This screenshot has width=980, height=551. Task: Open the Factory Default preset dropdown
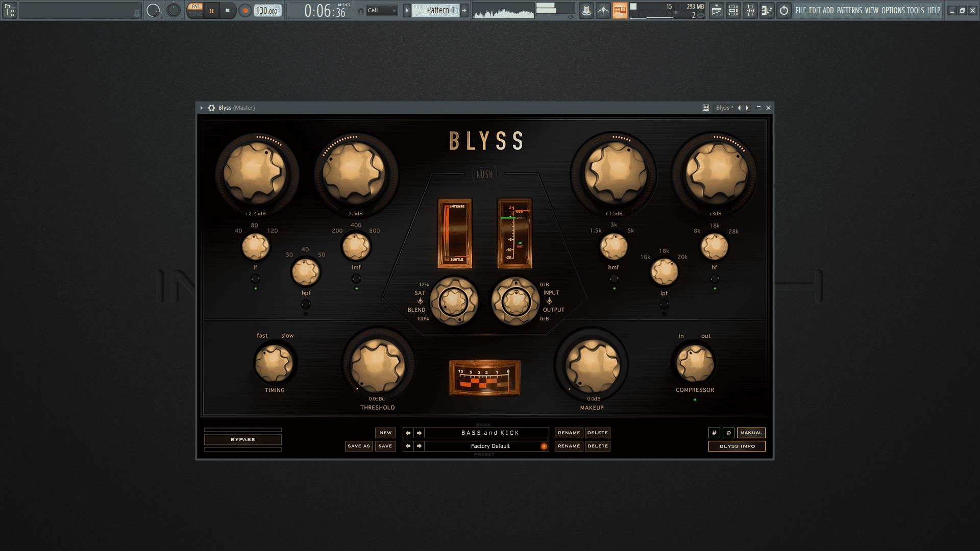coord(487,446)
